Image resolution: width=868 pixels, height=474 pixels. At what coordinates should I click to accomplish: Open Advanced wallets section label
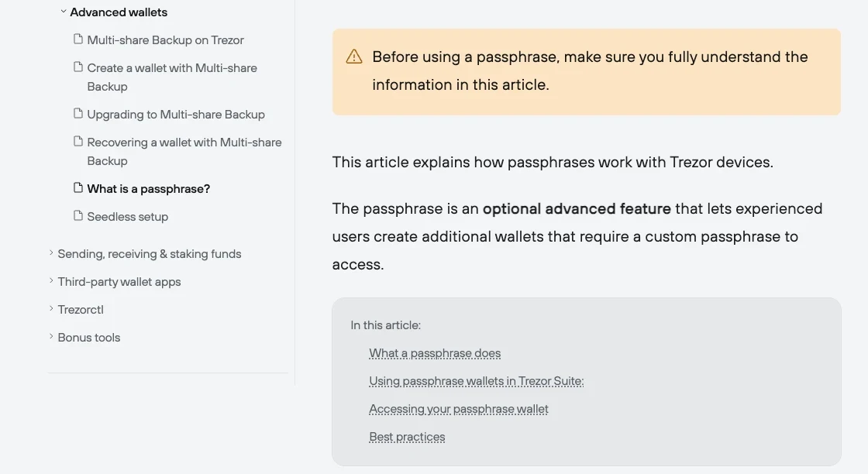(119, 12)
